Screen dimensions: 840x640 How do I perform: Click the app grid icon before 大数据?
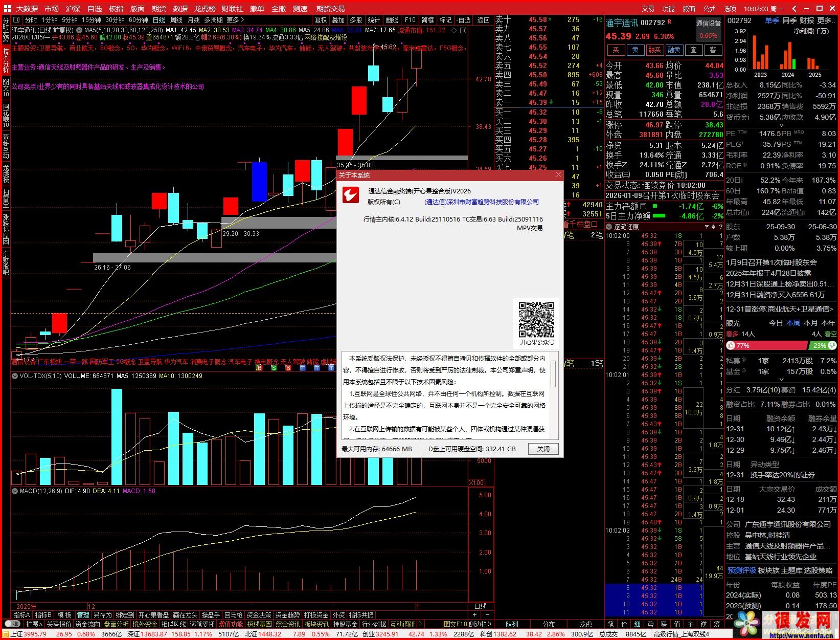[7, 9]
